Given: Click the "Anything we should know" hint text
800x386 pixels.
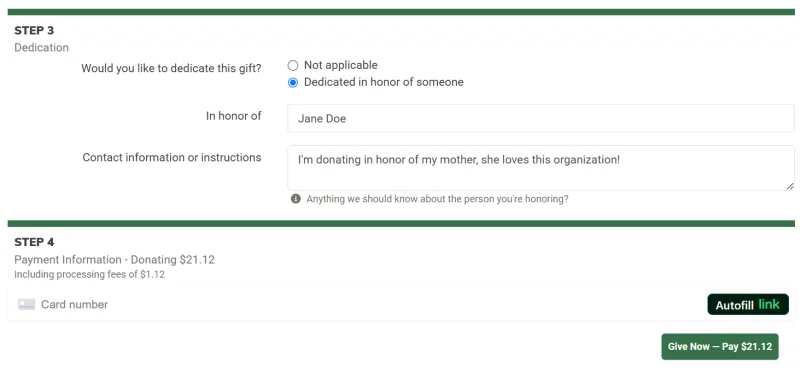Looking at the screenshot, I should (437, 199).
